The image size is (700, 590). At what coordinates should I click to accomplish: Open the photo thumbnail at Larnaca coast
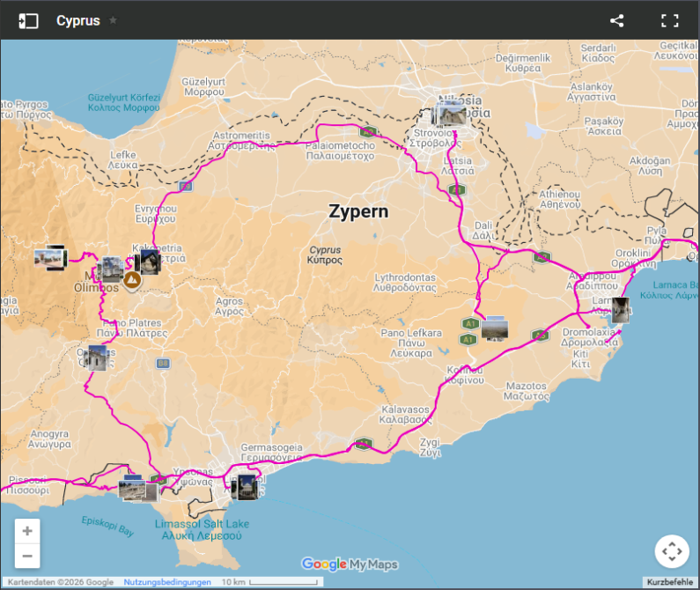coord(621,309)
